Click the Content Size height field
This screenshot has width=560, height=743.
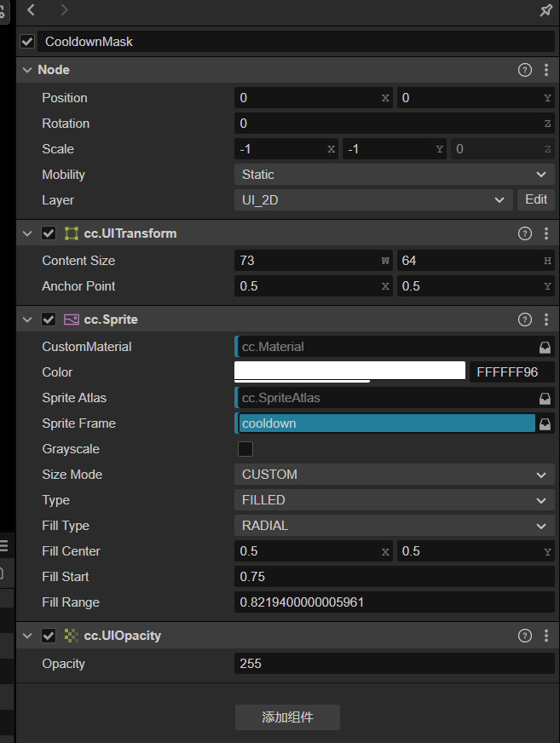click(476, 261)
